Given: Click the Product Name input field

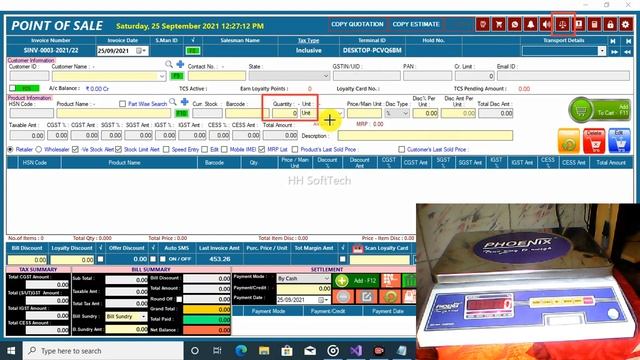Looking at the screenshot, I should pos(113,113).
